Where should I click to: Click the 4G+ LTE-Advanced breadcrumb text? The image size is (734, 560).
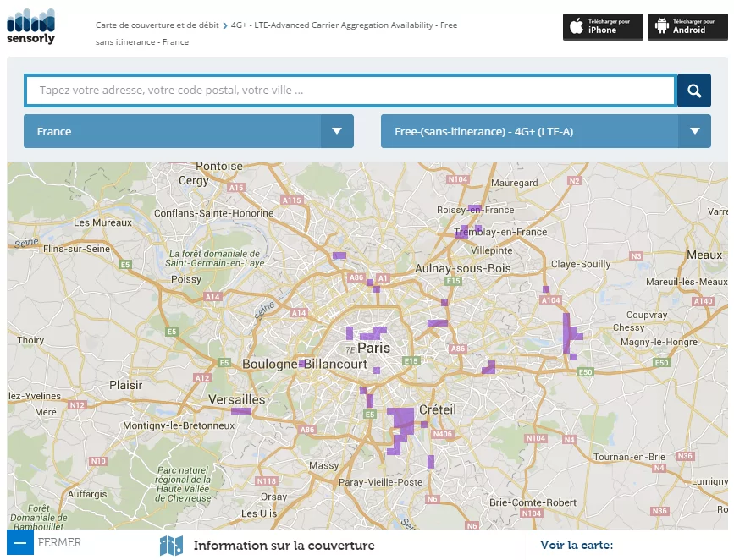pyautogui.click(x=344, y=25)
